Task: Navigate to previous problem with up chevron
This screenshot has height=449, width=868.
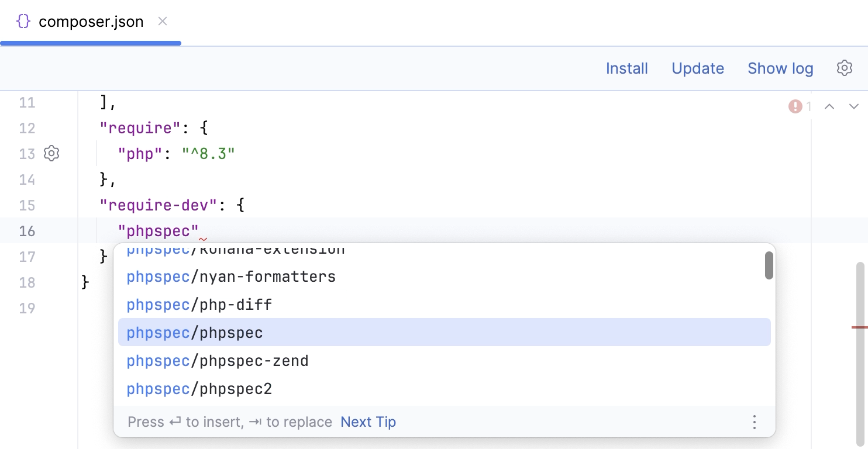Action: [x=829, y=106]
